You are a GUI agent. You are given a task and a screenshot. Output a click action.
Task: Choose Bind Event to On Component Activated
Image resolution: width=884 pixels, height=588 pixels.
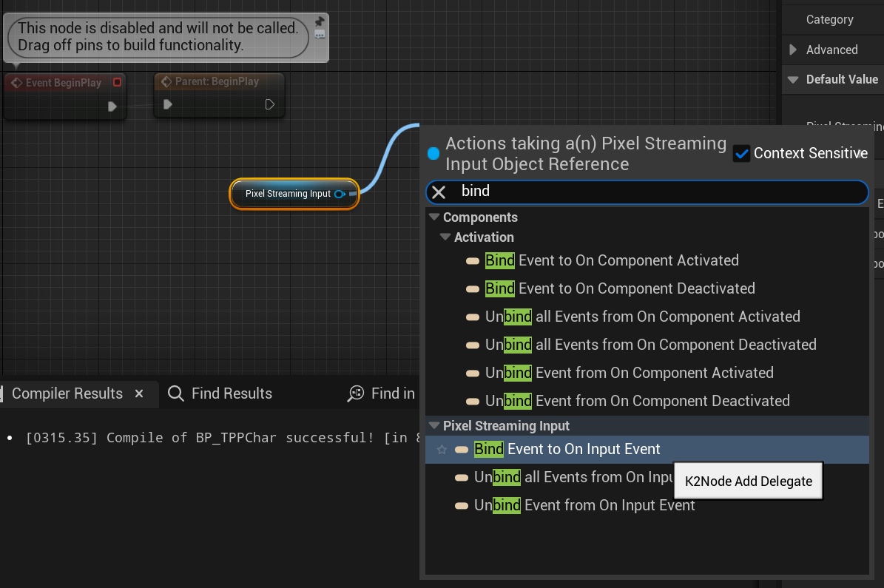click(x=612, y=260)
